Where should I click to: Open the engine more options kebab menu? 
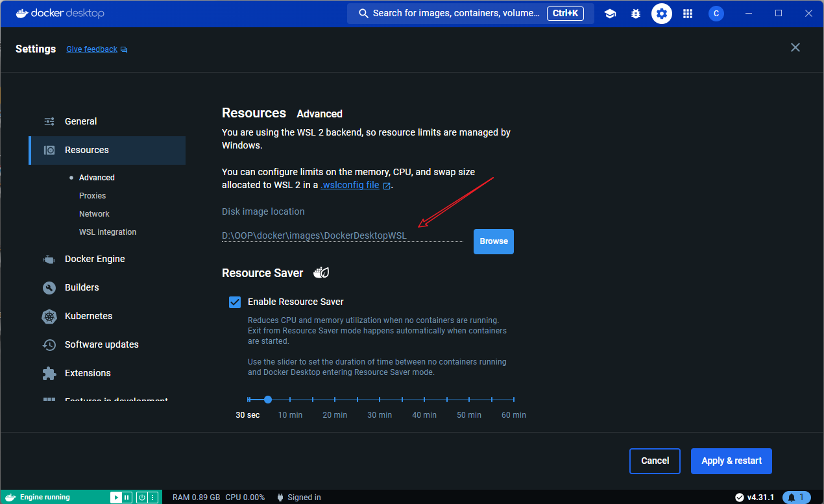click(x=152, y=498)
